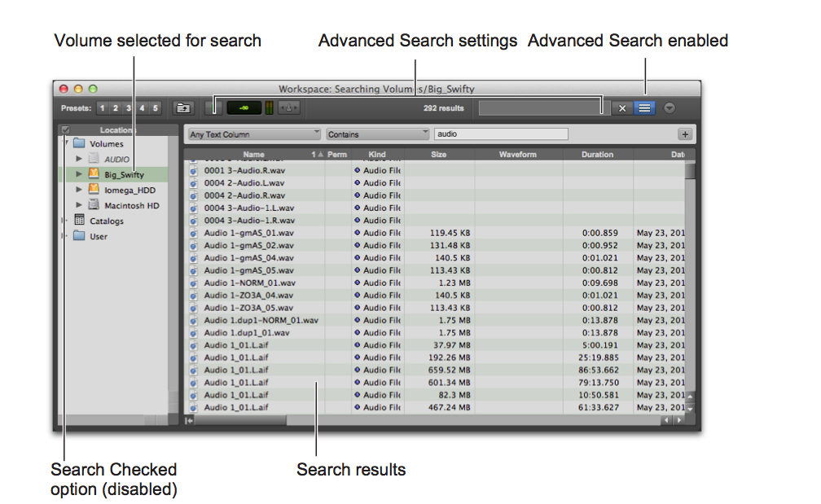
Task: Add a search criteria row with plus button
Action: [685, 134]
